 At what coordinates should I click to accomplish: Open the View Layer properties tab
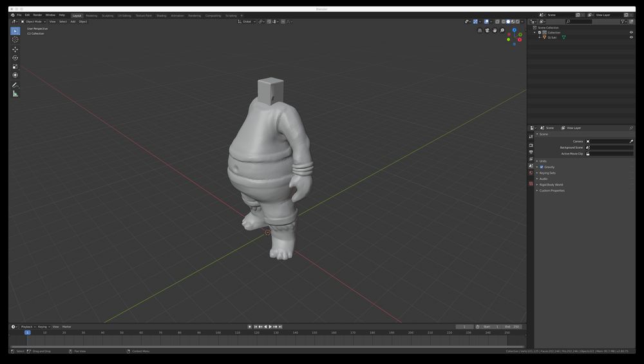[x=531, y=159]
